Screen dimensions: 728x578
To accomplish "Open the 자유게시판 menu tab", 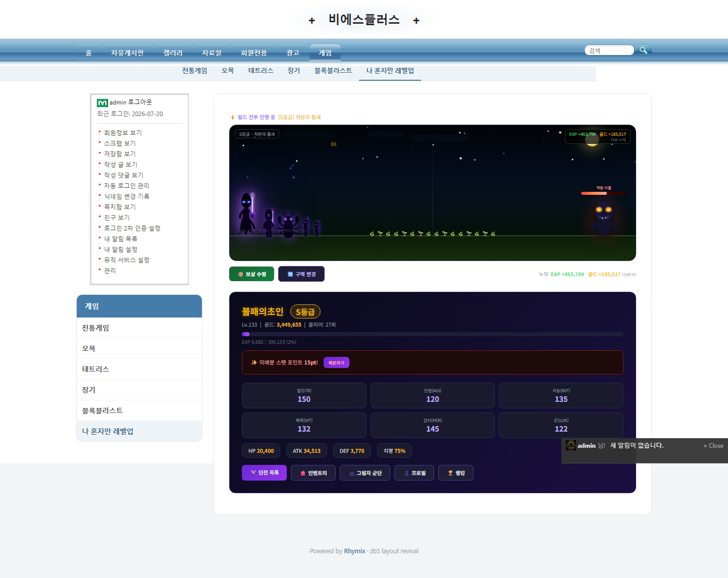I will (127, 53).
